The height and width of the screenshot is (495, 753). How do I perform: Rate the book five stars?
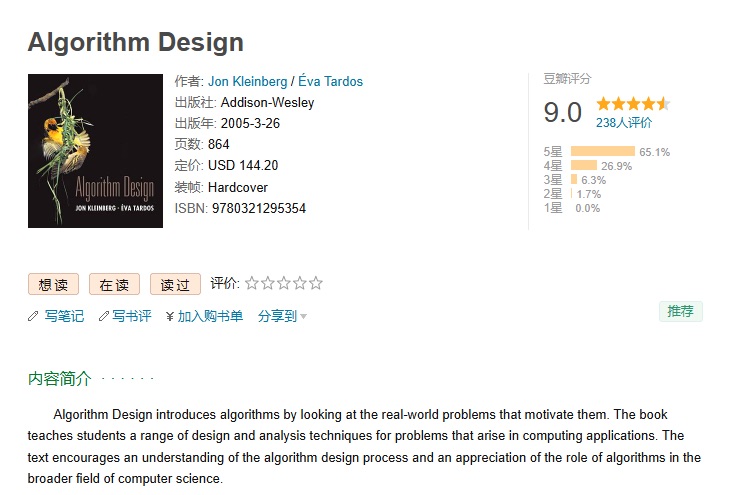(316, 283)
